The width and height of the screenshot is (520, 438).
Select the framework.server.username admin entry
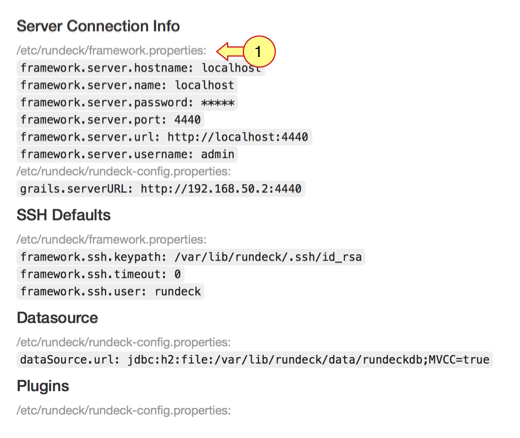[127, 154]
